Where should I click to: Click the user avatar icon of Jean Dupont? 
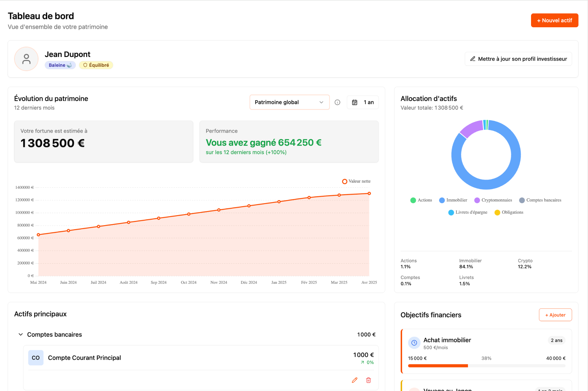coord(26,59)
